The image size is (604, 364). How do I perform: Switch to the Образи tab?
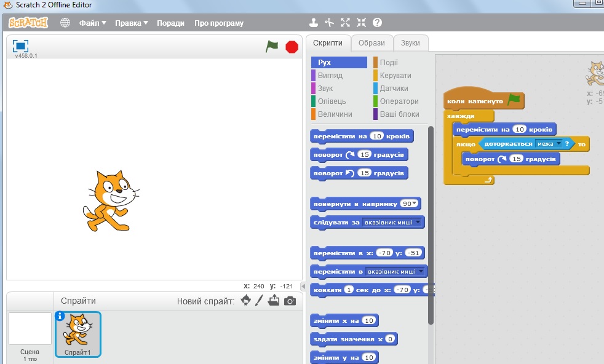(x=372, y=43)
